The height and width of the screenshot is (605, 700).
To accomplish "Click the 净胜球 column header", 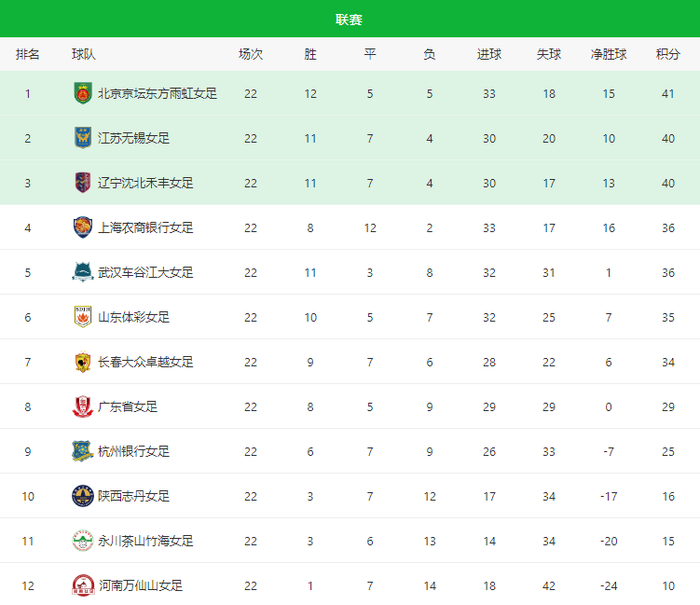I will [608, 54].
